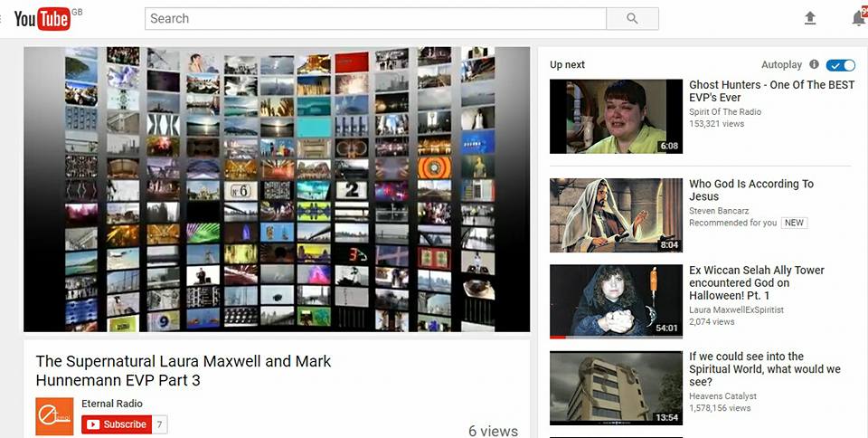Open the Eternal Radio channel name link
Image resolution: width=868 pixels, height=438 pixels.
coord(112,404)
